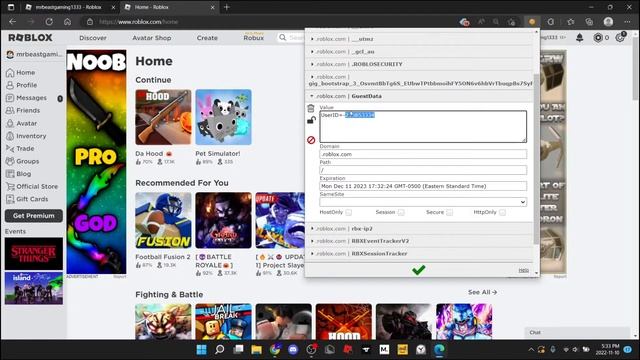The image size is (640, 360).
Task: Click the Roblox logo
Action: pos(30,38)
